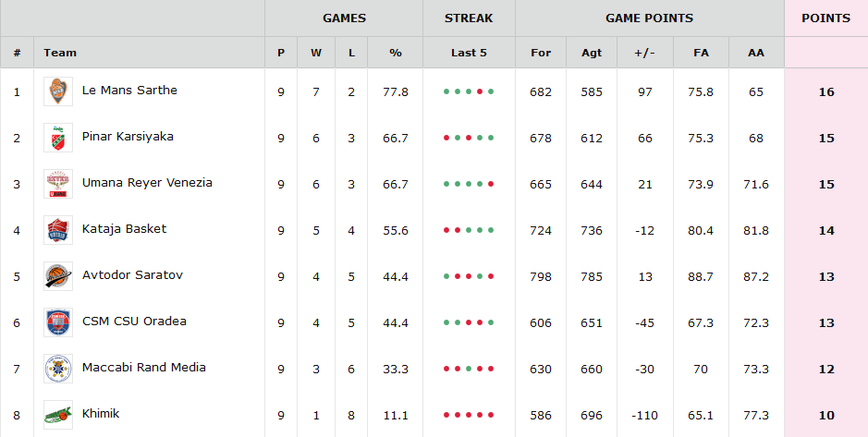Open the Umana Reyer Venezia logo
Viewport: 868px width, 437px height.
(x=58, y=184)
